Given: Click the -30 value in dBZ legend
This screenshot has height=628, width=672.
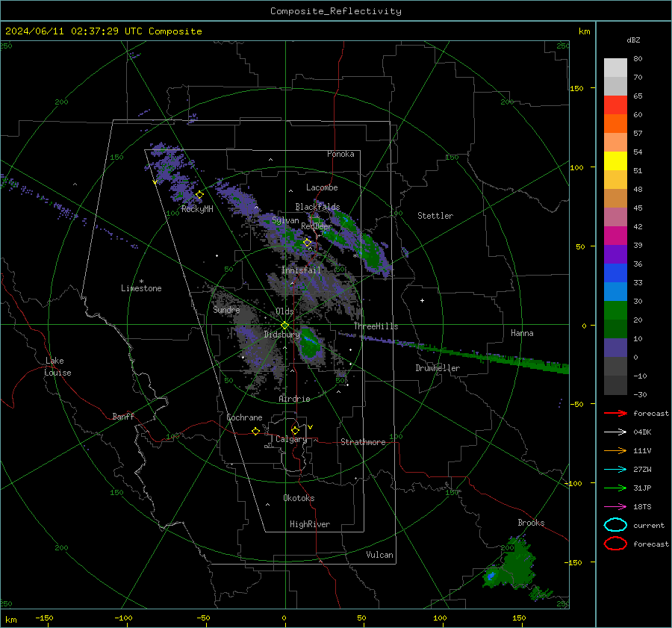Looking at the screenshot, I should coord(640,394).
